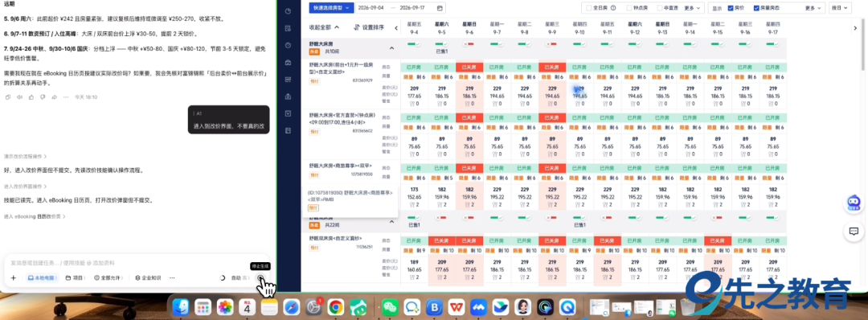Click the 全部允许 chip in chat input
The width and height of the screenshot is (868, 320).
click(108, 278)
